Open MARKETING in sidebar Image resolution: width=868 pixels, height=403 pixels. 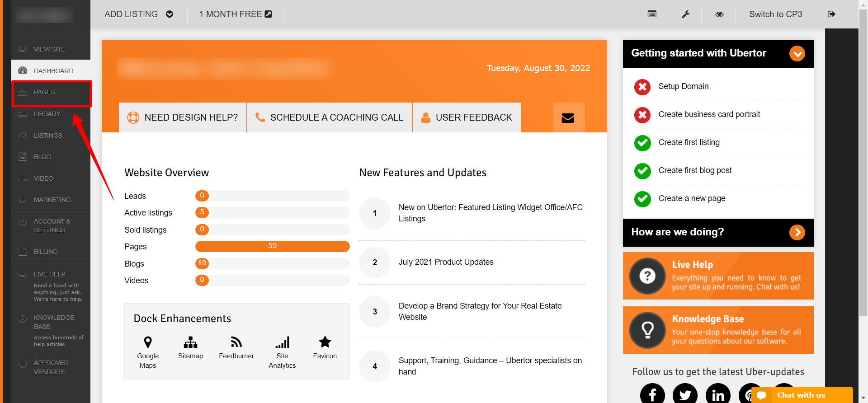[51, 200]
